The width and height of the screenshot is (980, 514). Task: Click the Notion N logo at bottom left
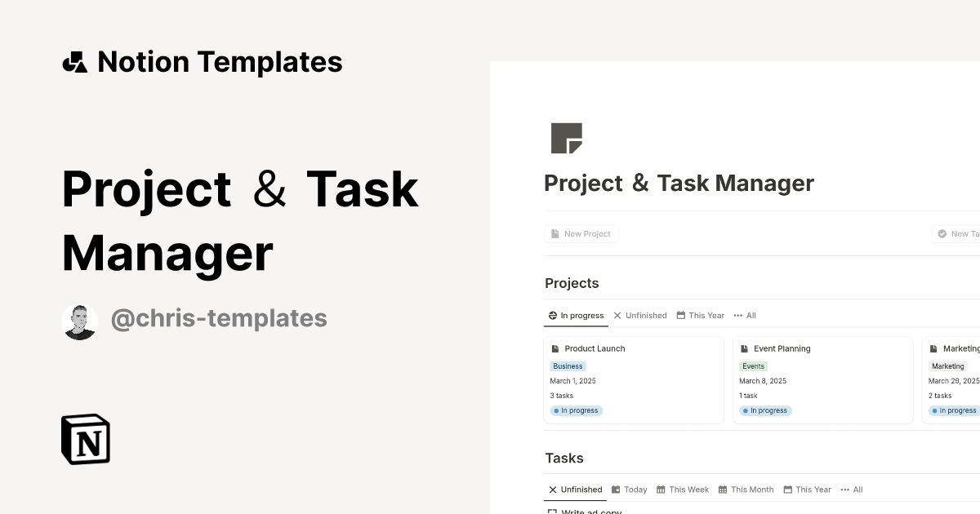(85, 439)
